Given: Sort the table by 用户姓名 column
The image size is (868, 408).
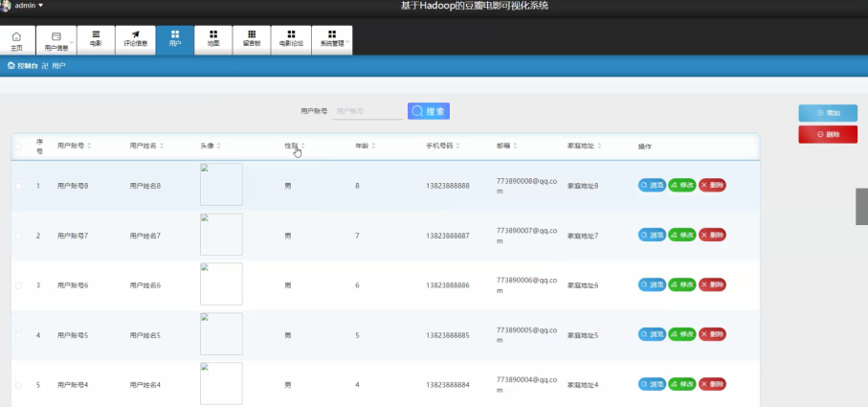Looking at the screenshot, I should tap(162, 146).
